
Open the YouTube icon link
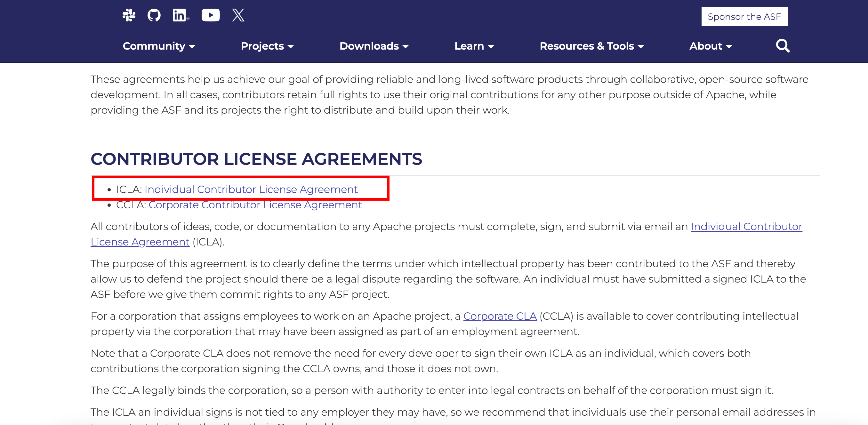tap(211, 15)
